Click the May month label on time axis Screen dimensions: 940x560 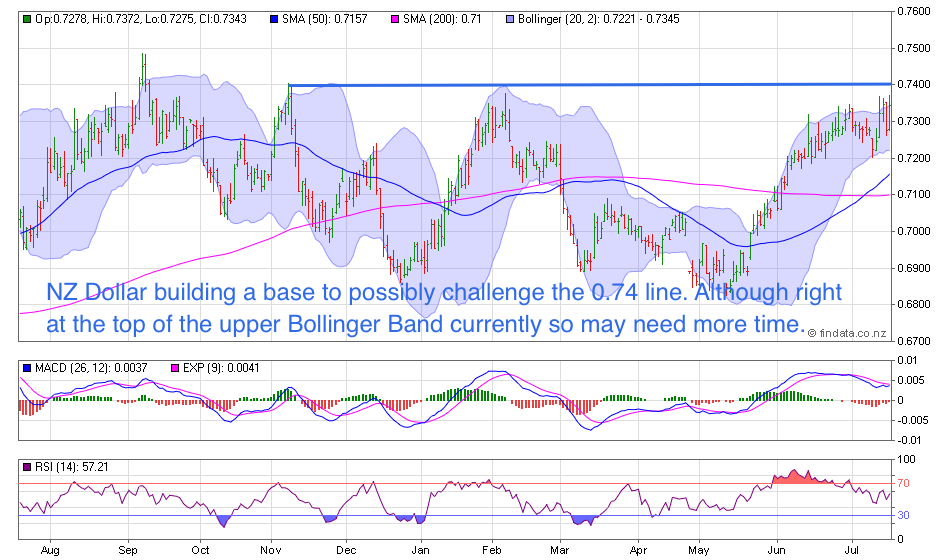pos(699,551)
